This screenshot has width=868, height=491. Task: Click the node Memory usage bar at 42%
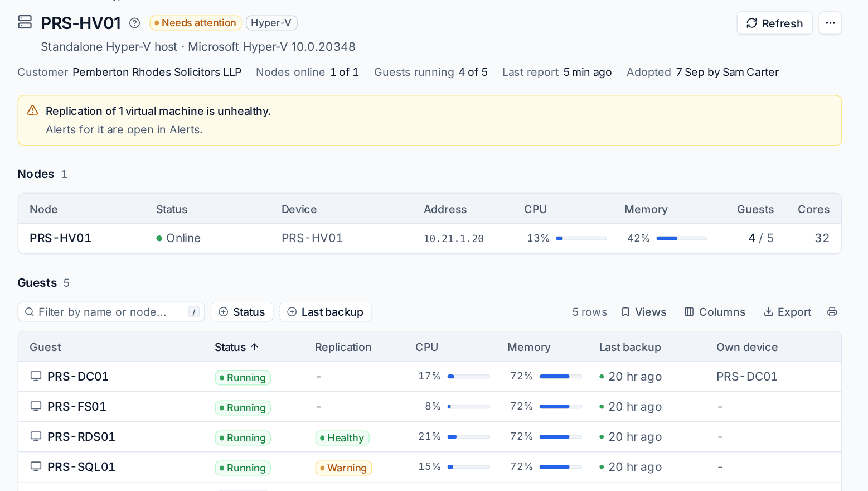pos(682,238)
